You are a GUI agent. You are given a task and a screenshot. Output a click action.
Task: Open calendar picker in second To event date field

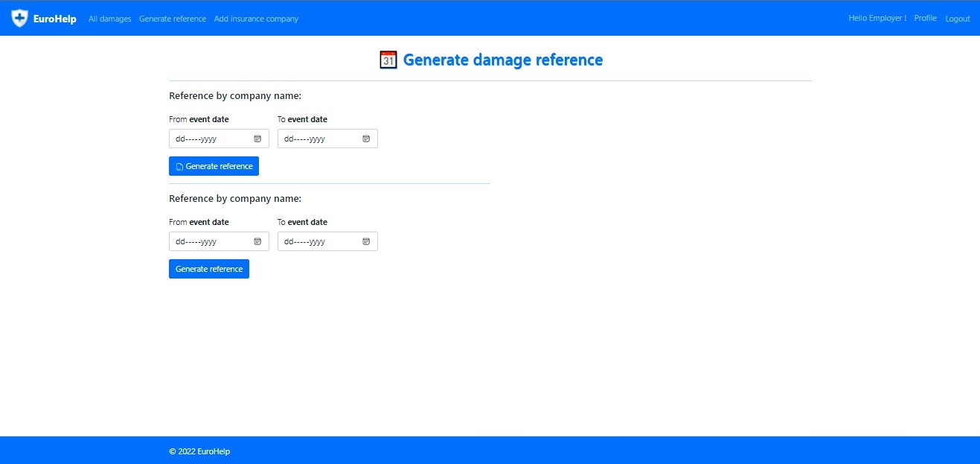[x=366, y=241]
